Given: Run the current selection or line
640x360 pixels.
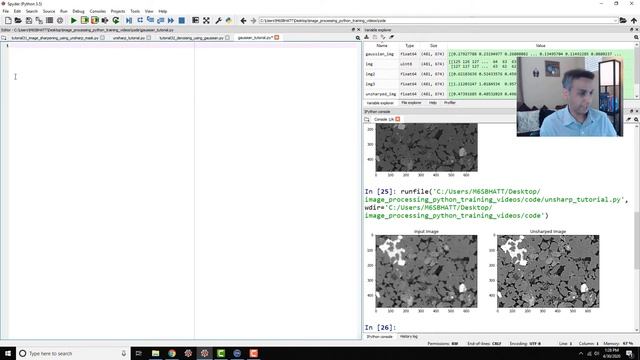Looking at the screenshot, I should point(105,20).
